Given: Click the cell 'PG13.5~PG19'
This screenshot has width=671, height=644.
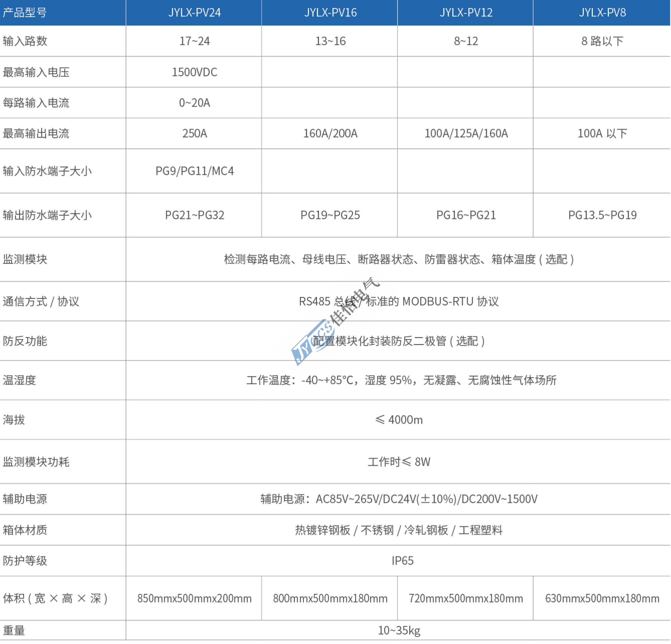Looking at the screenshot, I should [x=602, y=215].
